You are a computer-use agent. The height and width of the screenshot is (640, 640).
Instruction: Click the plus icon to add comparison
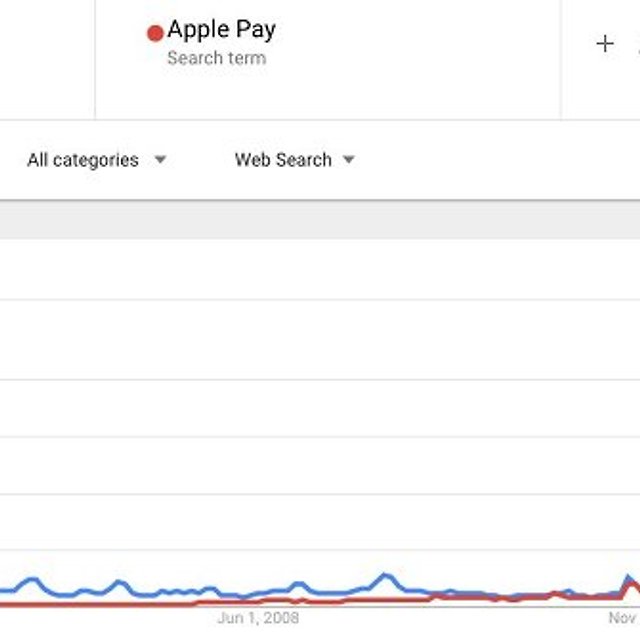click(x=605, y=44)
